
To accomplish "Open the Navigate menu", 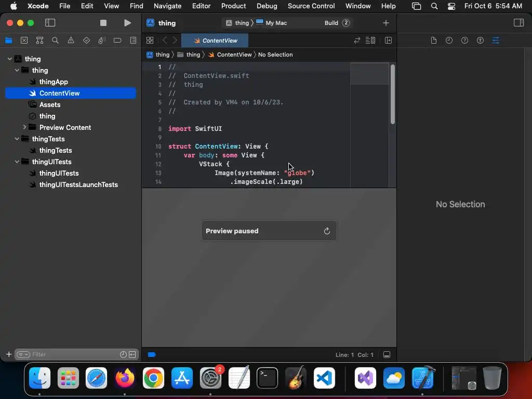I will coord(167,6).
